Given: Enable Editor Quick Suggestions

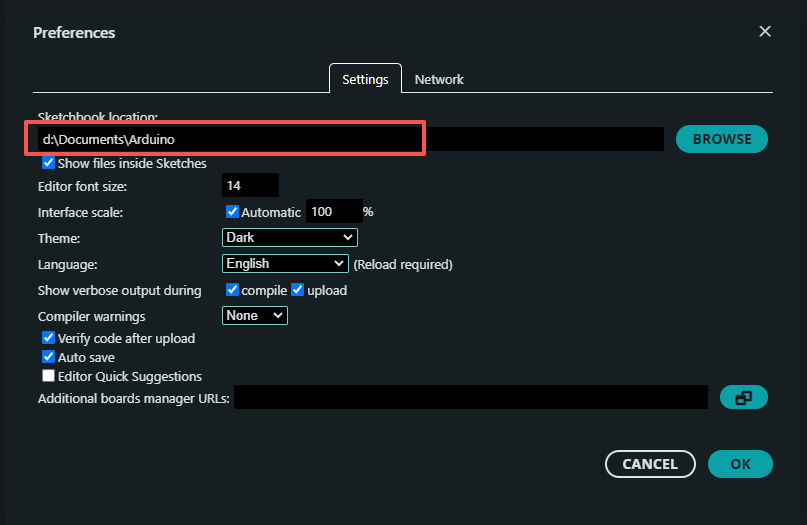Looking at the screenshot, I should click(48, 376).
